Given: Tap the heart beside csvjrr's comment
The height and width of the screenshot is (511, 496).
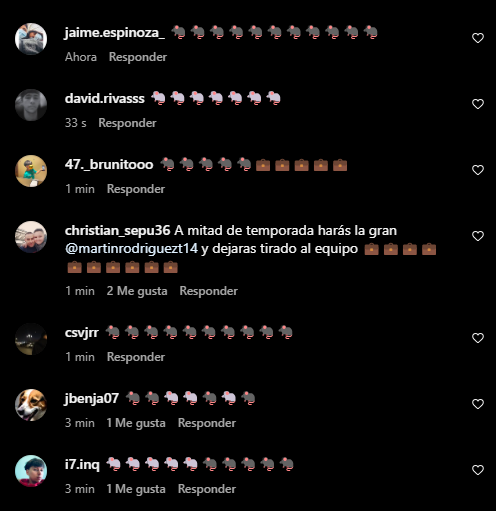Looking at the screenshot, I should [478, 338].
